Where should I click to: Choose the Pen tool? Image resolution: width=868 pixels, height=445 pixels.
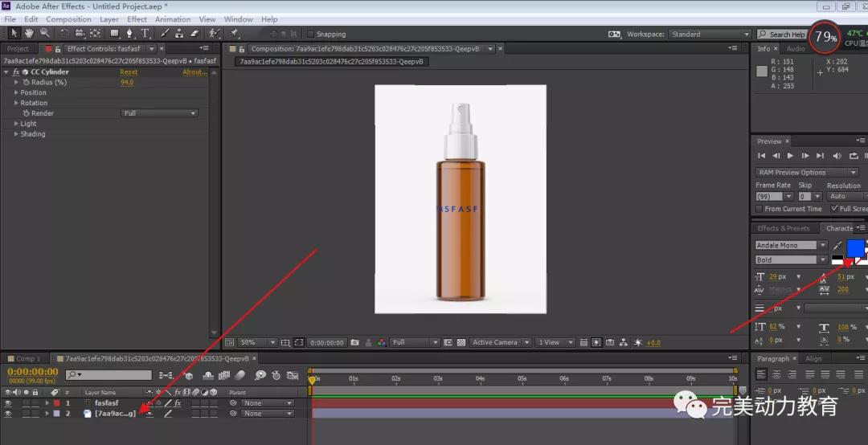tap(130, 34)
